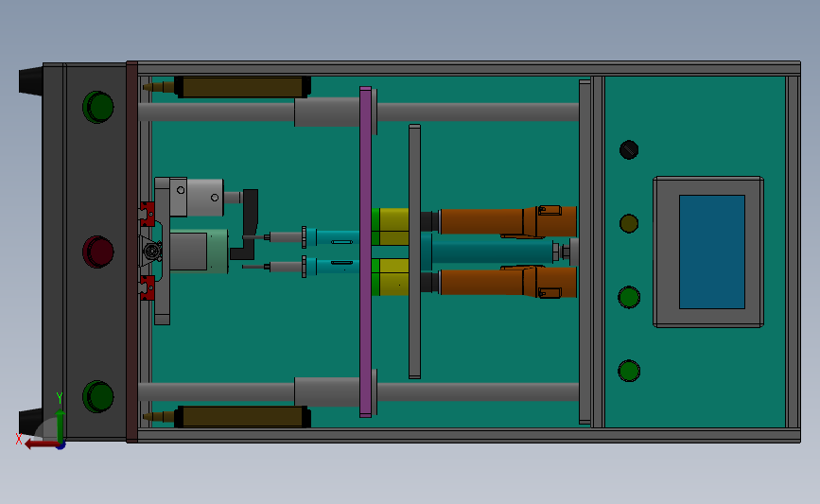Select the lower yellow clamp block

click(394, 277)
